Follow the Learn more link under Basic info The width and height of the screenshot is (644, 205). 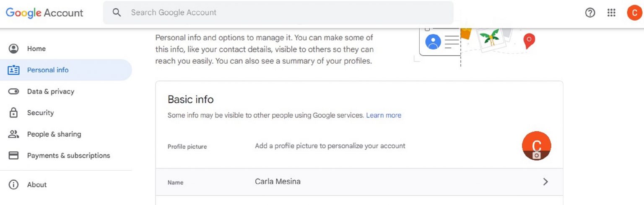point(383,115)
